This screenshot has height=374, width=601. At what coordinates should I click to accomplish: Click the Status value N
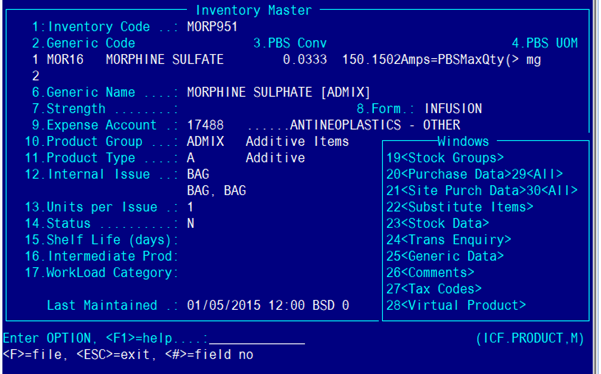(x=190, y=223)
